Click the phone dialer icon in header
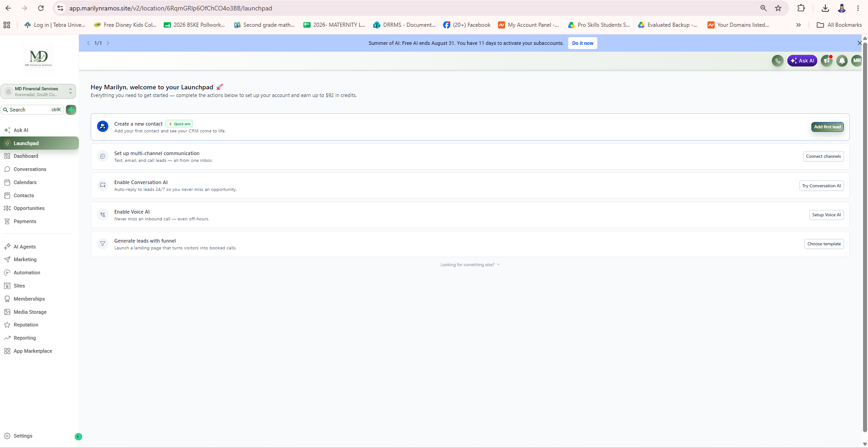Screen dimensions: 868x448 coord(778,61)
